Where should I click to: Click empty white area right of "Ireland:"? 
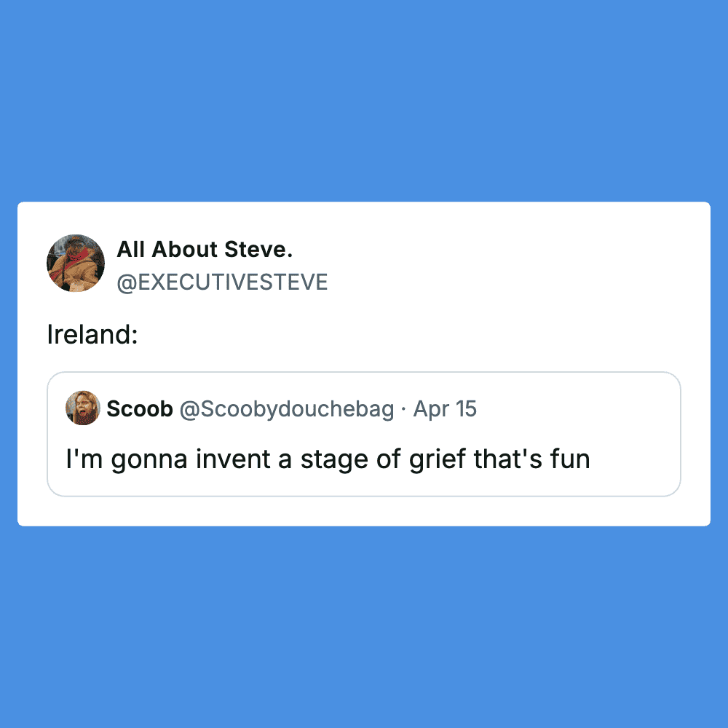point(437,334)
